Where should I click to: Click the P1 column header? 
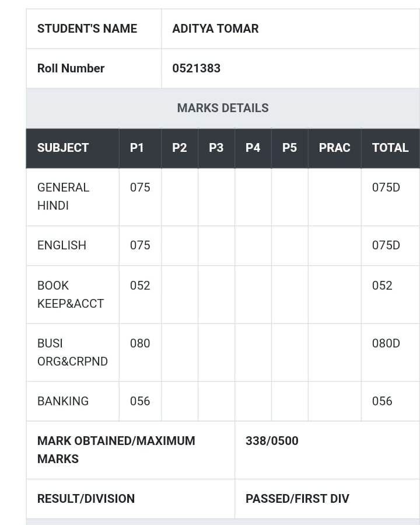tap(136, 148)
